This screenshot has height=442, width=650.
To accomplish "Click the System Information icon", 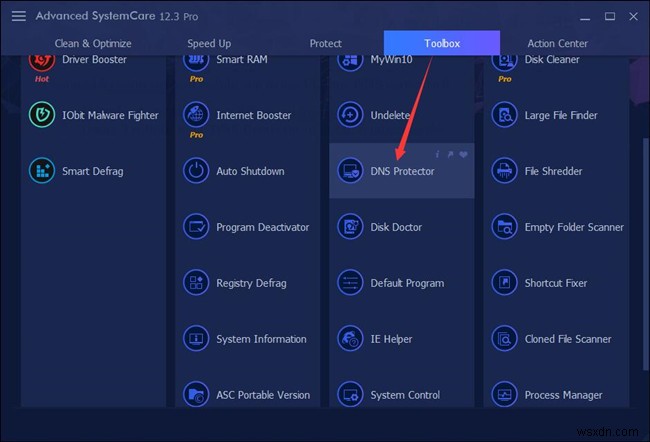I will (196, 338).
